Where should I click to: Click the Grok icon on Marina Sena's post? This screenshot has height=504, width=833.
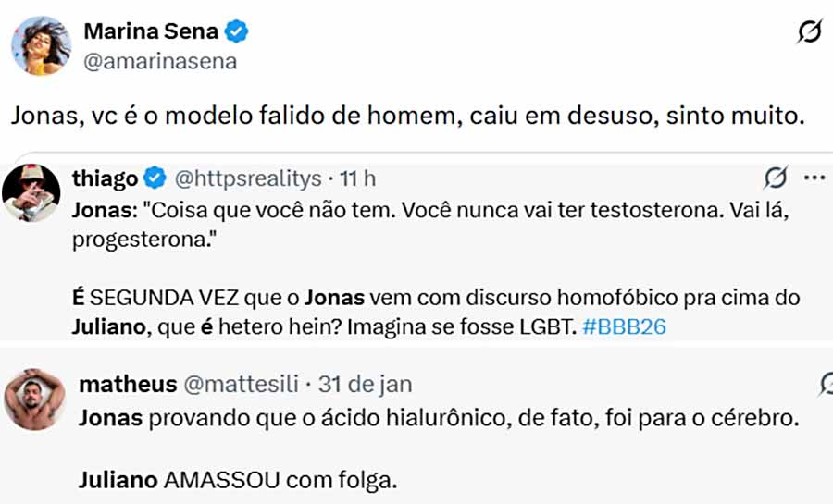809,33
